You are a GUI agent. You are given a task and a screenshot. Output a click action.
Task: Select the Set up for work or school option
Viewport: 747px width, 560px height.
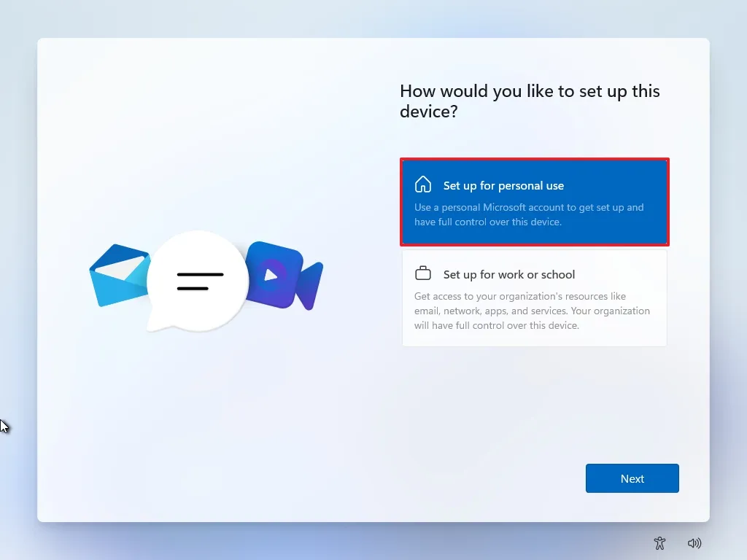(x=534, y=297)
